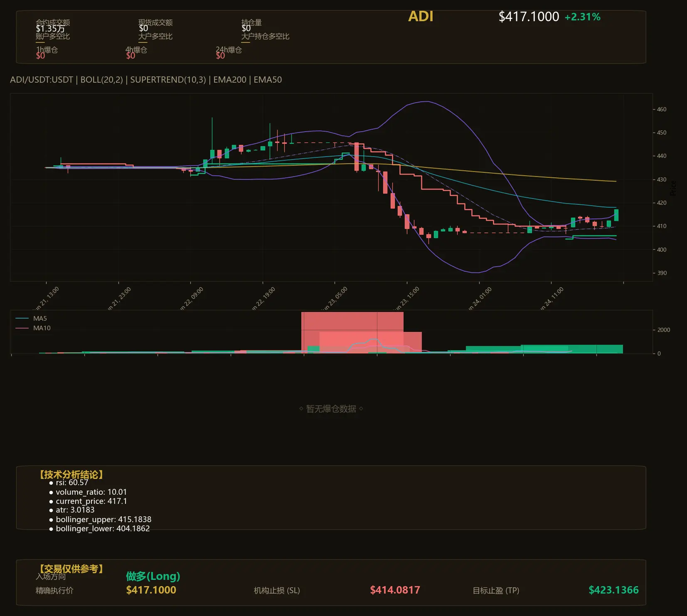687x616 pixels.
Task: Click the $1.35万 contract volume value
Action: [x=50, y=29]
